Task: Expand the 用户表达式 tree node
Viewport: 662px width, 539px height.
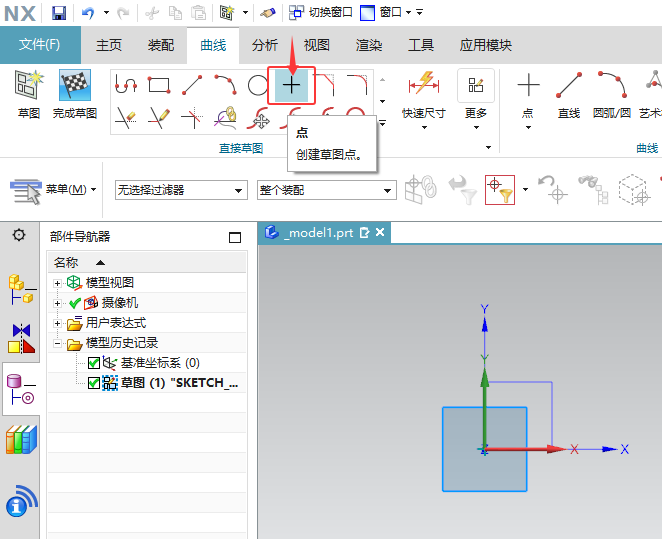Action: (57, 323)
